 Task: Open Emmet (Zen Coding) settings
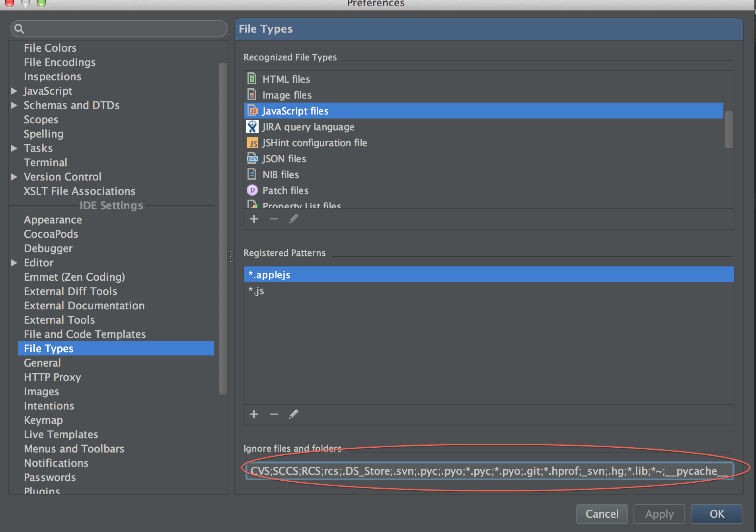(x=74, y=277)
